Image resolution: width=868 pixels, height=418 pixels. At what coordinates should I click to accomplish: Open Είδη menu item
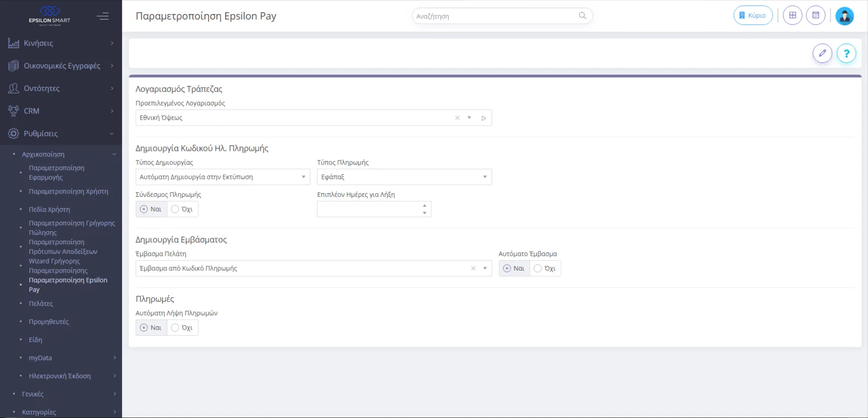tap(35, 340)
